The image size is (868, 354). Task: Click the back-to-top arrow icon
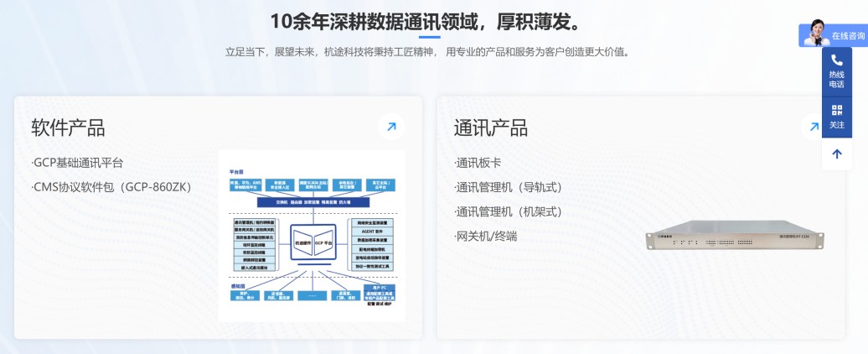(x=836, y=154)
